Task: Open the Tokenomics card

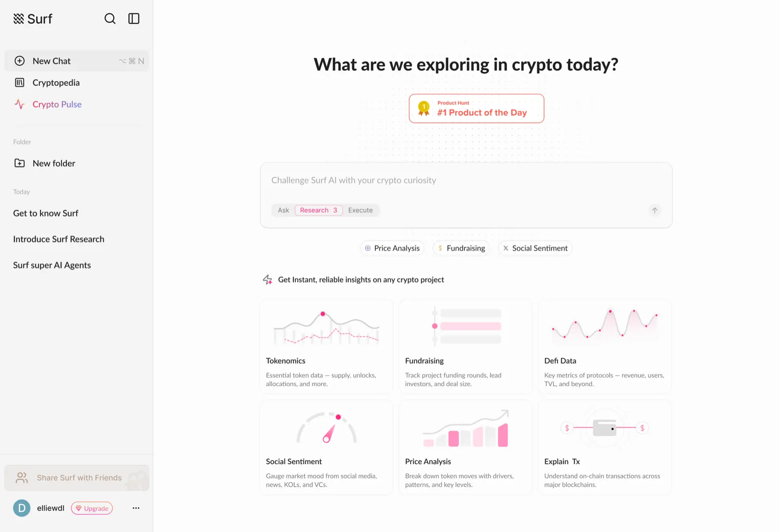Action: (326, 347)
